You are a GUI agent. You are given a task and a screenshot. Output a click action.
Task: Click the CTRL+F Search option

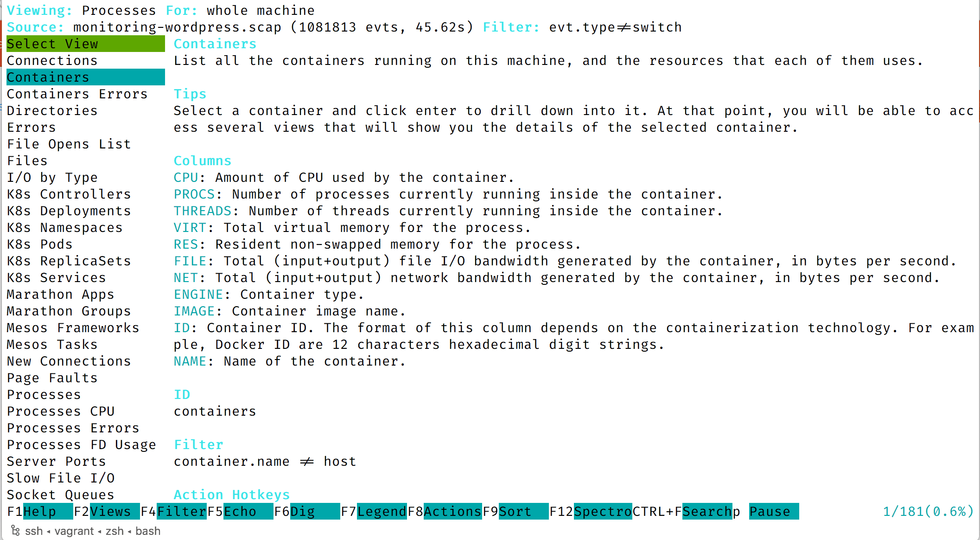coord(707,511)
